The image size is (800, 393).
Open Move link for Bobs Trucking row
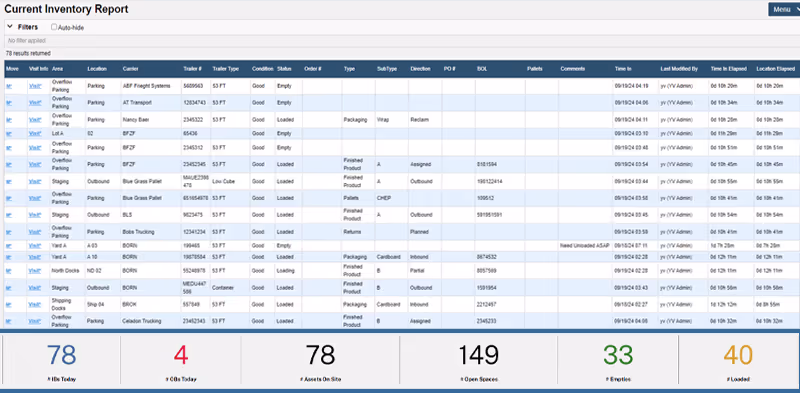9,232
